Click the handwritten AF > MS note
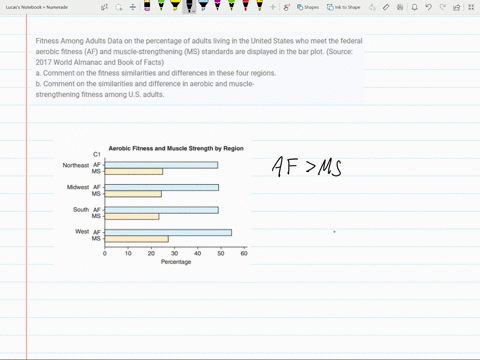Viewport: 480px width, 360px height. click(307, 166)
